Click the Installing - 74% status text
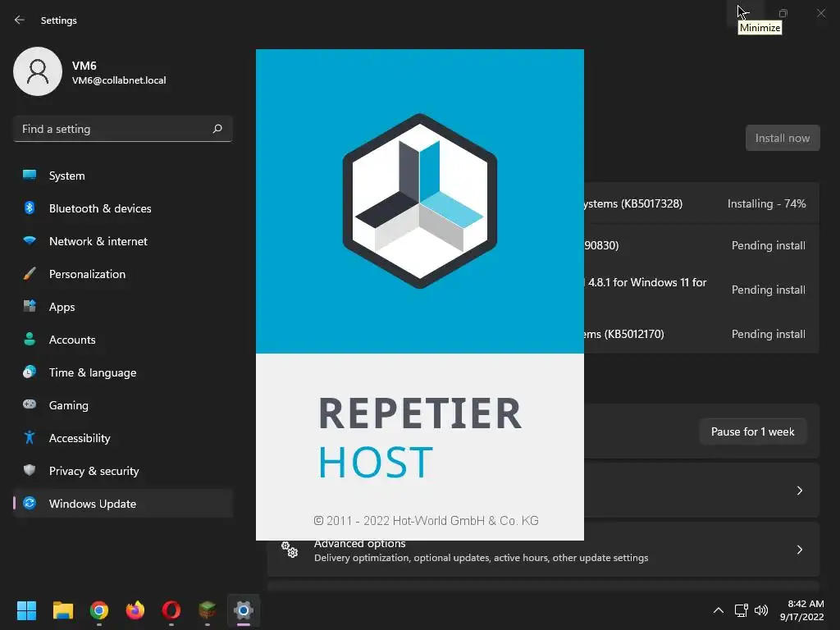Image resolution: width=840 pixels, height=630 pixels. point(767,203)
